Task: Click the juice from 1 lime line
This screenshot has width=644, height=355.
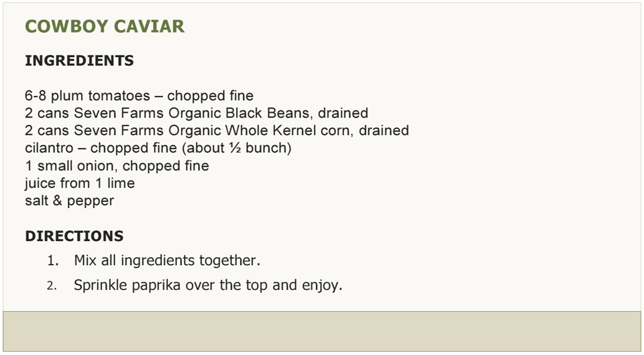Action: (x=80, y=183)
